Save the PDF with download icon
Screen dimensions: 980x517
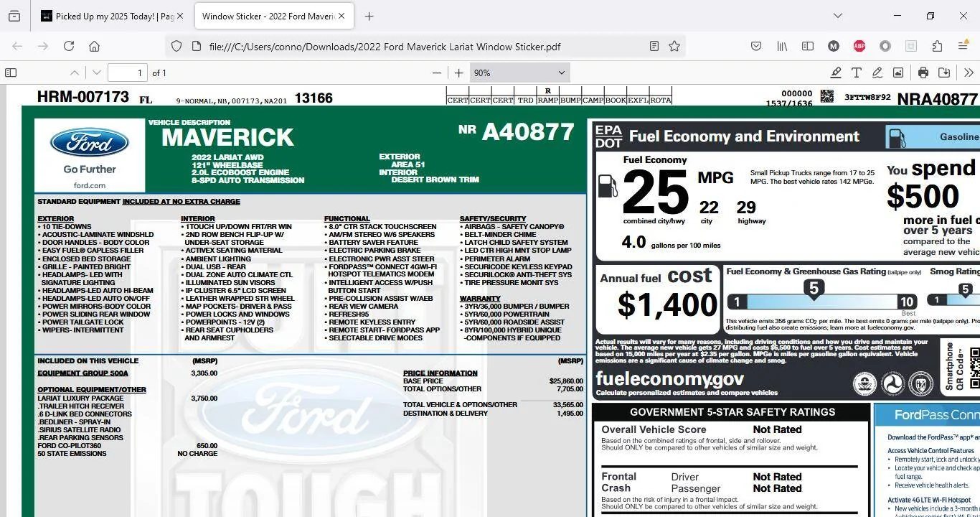pos(944,73)
